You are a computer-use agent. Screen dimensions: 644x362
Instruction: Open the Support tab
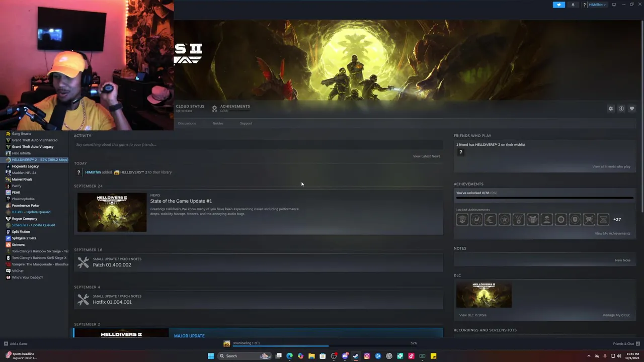point(246,123)
